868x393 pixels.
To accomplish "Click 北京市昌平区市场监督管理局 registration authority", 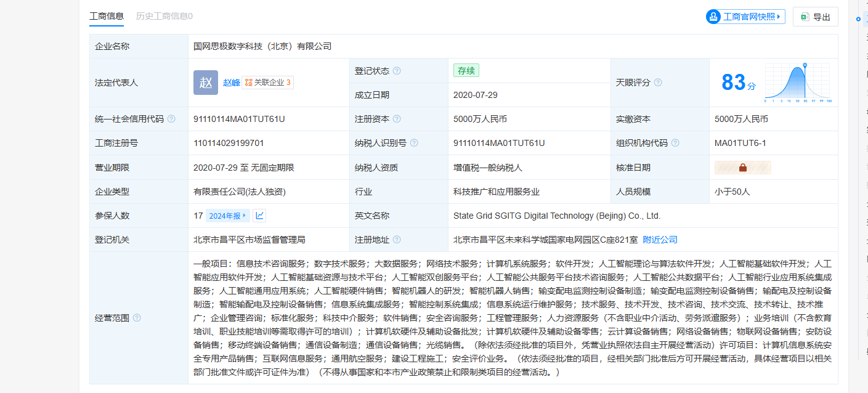I will pos(249,240).
